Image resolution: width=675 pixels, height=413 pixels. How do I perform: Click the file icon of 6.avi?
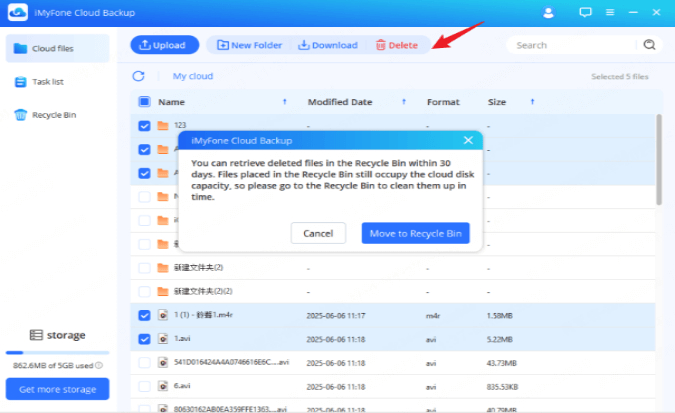pyautogui.click(x=163, y=386)
